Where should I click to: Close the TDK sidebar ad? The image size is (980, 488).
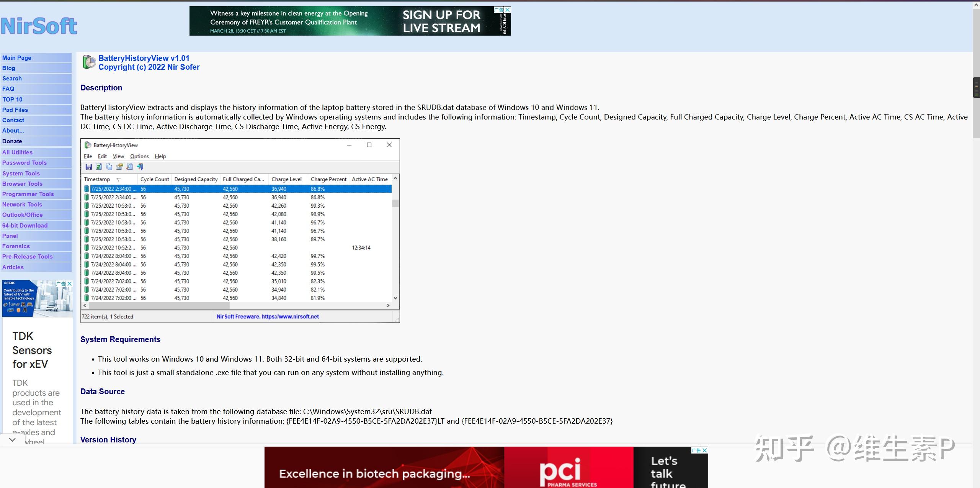[70, 284]
